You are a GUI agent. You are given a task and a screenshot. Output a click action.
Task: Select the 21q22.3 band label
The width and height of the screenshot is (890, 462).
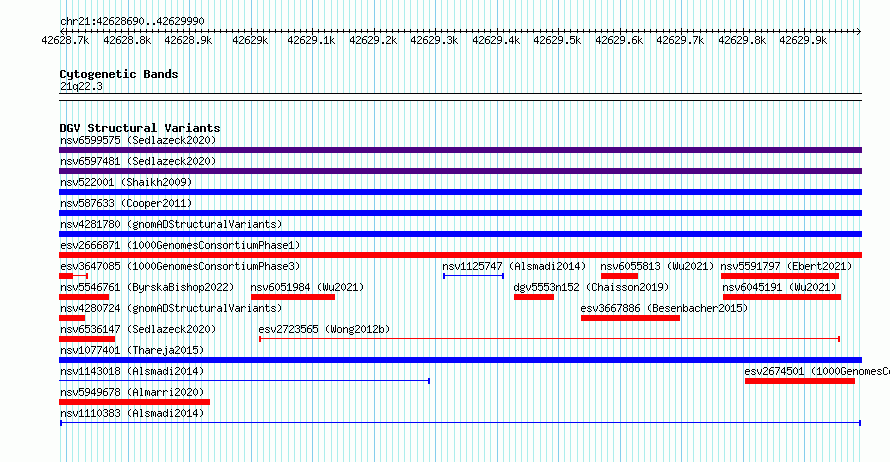(x=81, y=86)
